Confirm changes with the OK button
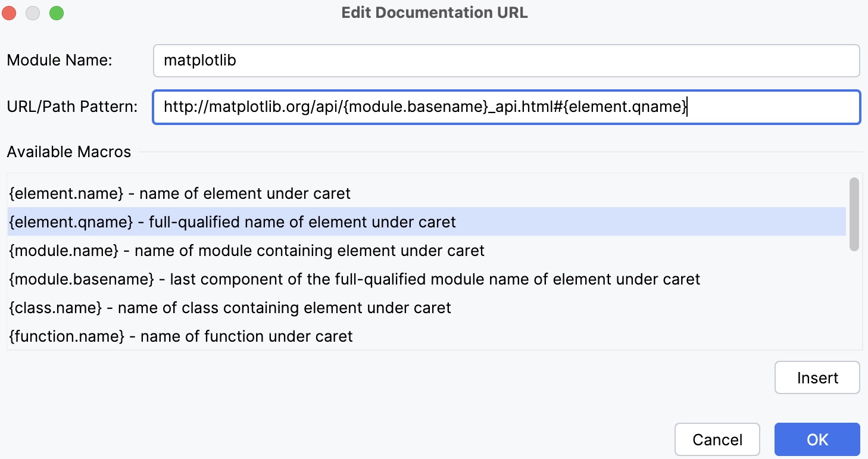 click(x=816, y=439)
